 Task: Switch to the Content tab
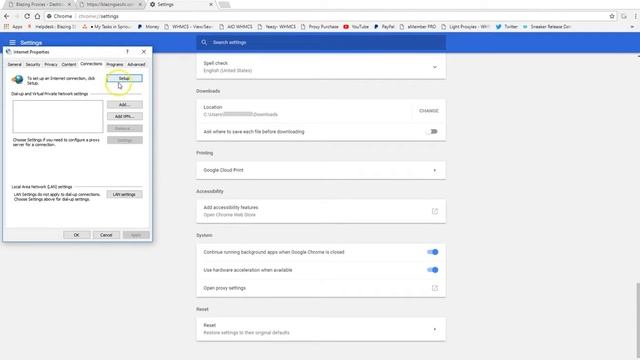[69, 64]
